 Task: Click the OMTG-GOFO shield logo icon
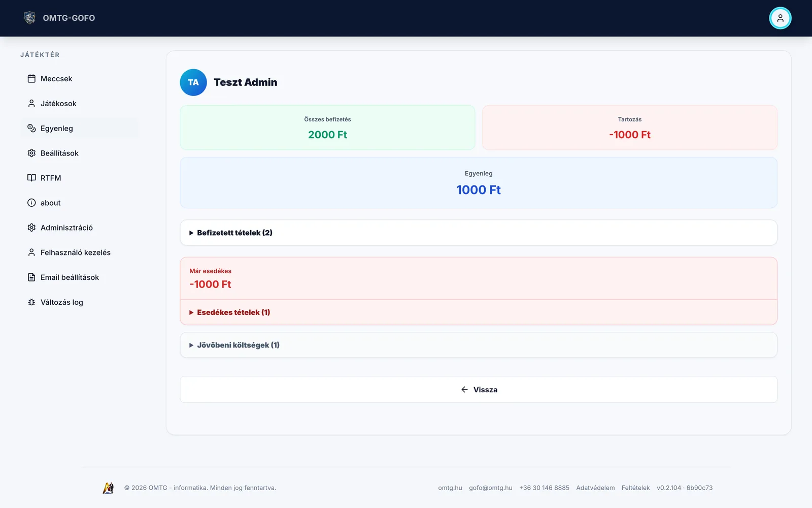(30, 18)
